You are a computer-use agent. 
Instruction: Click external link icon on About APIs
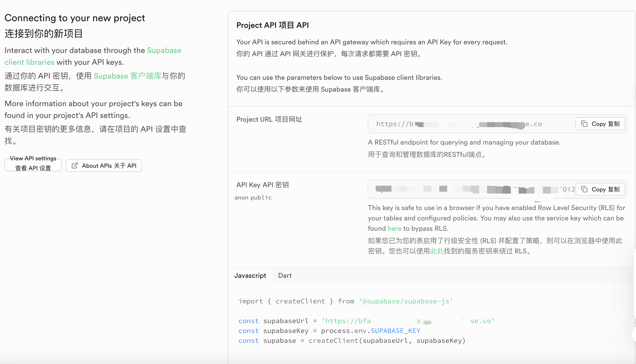click(x=74, y=165)
